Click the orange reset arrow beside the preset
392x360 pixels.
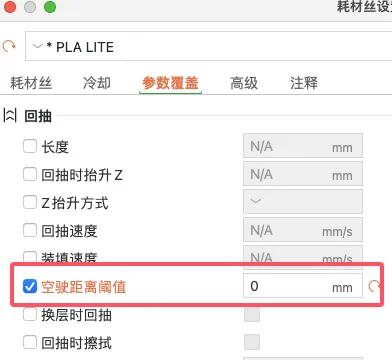pyautogui.click(x=9, y=46)
